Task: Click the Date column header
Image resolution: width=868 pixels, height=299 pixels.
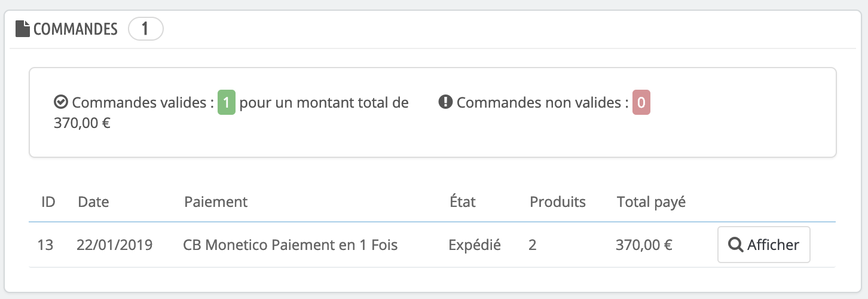Action: pyautogui.click(x=93, y=202)
